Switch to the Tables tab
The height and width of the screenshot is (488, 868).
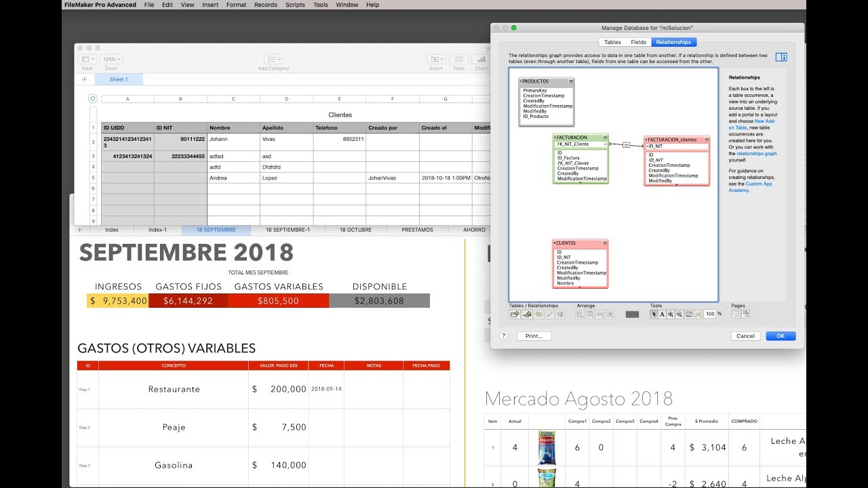612,42
